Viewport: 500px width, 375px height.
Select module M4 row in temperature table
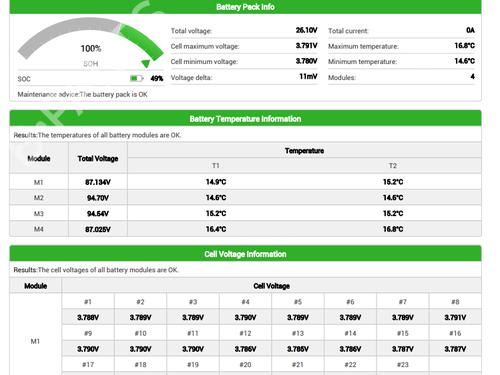[245, 229]
